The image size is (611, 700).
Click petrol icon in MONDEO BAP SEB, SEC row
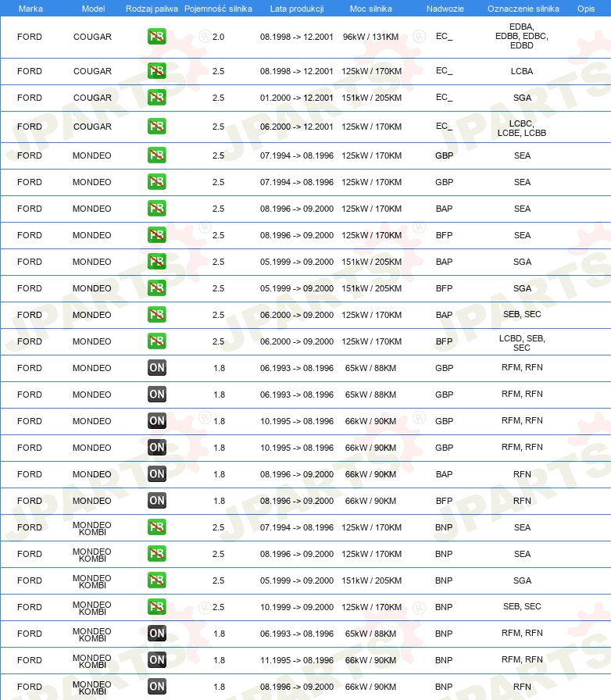point(157,315)
